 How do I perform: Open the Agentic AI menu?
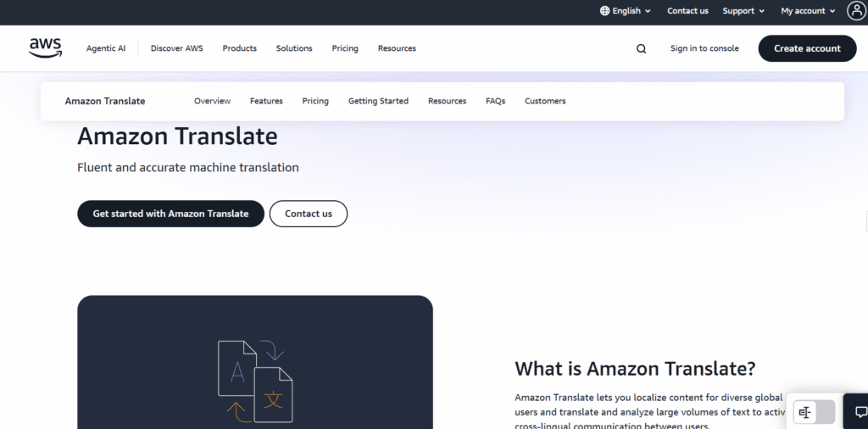tap(106, 48)
